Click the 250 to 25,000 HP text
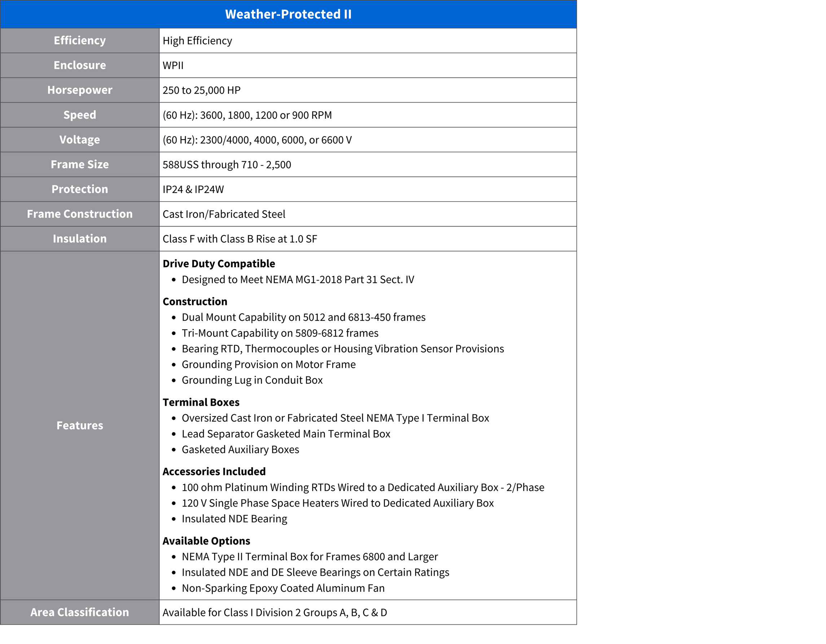This screenshot has height=644, width=826. click(201, 91)
